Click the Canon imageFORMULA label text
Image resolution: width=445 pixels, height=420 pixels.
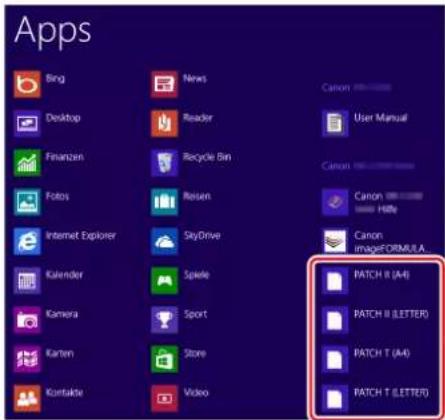click(392, 242)
